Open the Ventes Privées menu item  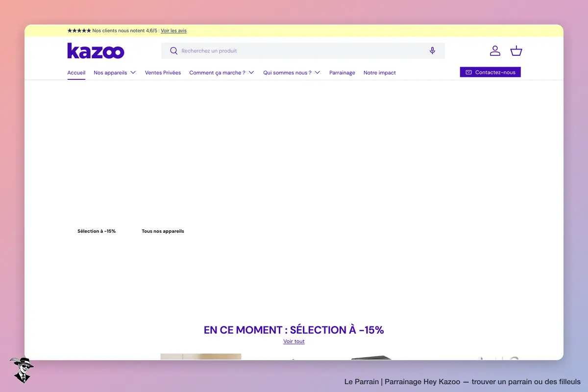(x=163, y=73)
